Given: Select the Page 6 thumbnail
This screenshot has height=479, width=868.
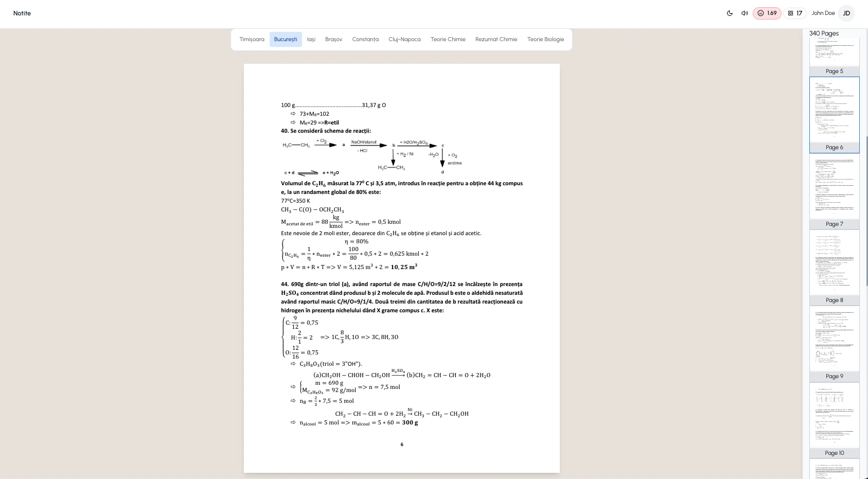Looking at the screenshot, I should click(x=835, y=115).
